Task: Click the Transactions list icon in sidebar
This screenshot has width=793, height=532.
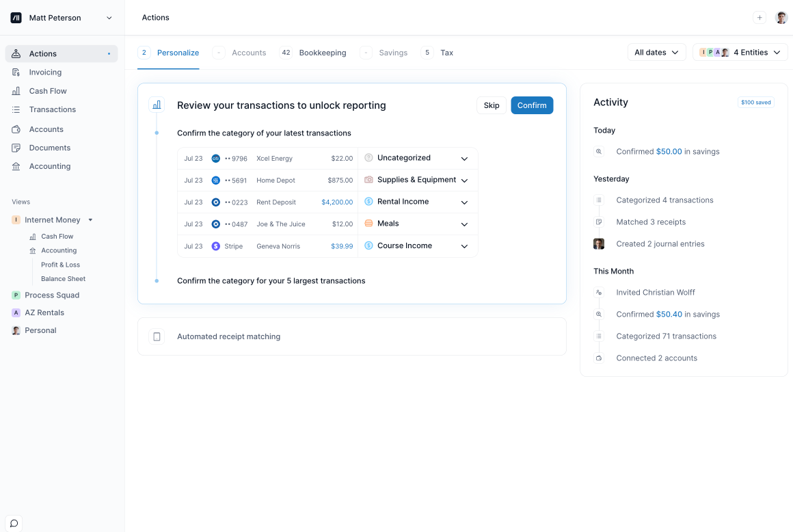Action: tap(16, 109)
